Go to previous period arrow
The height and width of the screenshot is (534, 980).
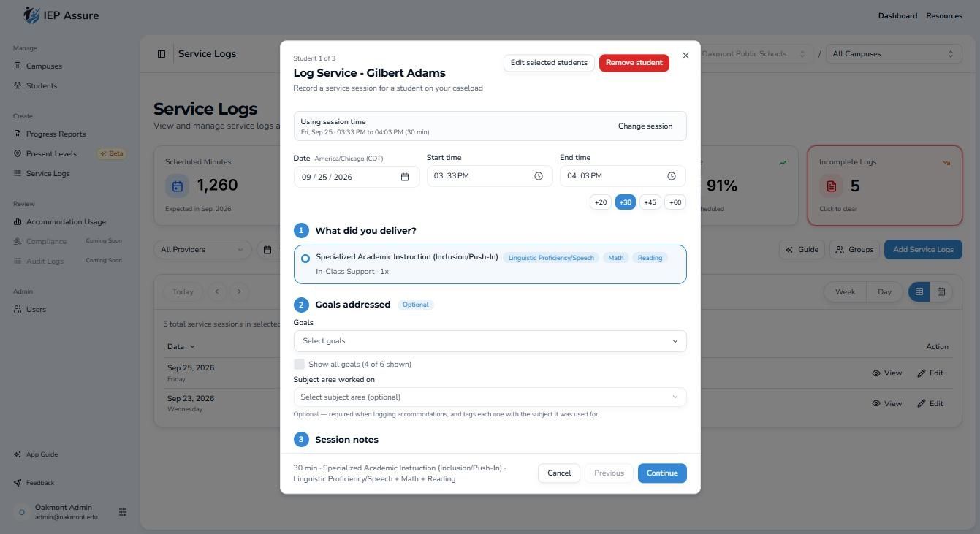[x=217, y=291]
